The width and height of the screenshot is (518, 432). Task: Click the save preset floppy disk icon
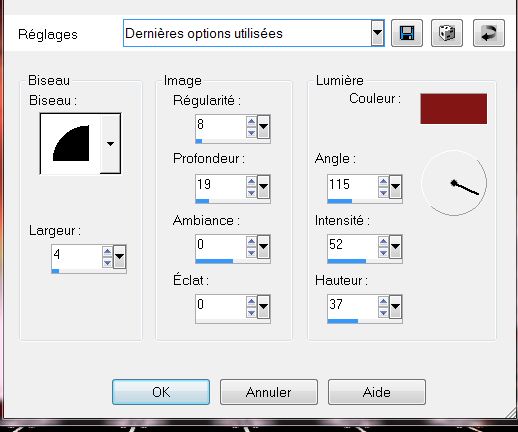pyautogui.click(x=407, y=33)
